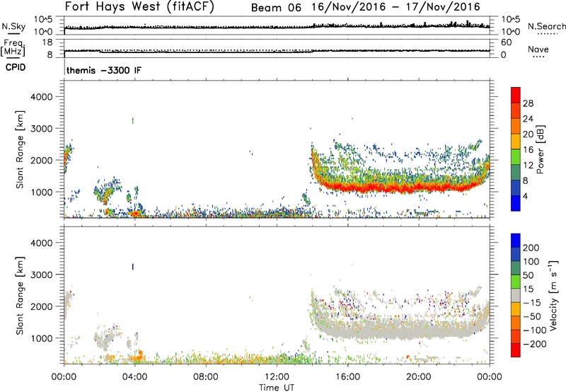Click the '50' velocity color bar value
566x392 pixels.
[528, 275]
